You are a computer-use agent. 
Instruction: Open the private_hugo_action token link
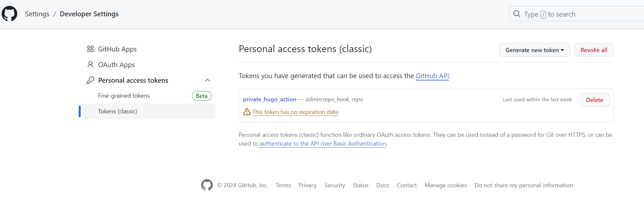pyautogui.click(x=269, y=99)
